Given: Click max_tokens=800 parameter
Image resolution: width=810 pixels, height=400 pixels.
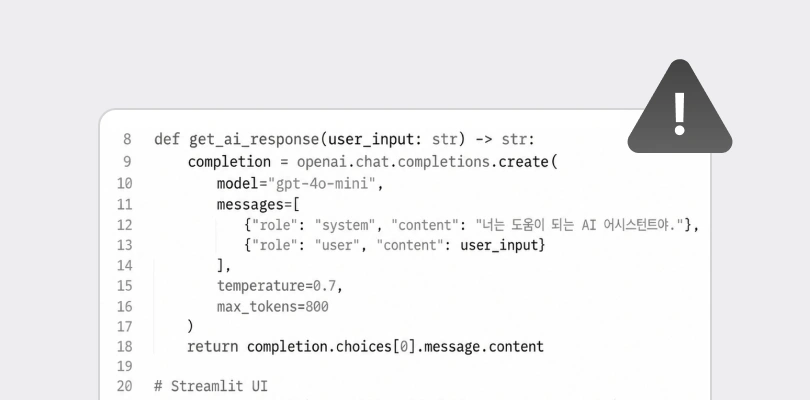Looking at the screenshot, I should pyautogui.click(x=272, y=307).
